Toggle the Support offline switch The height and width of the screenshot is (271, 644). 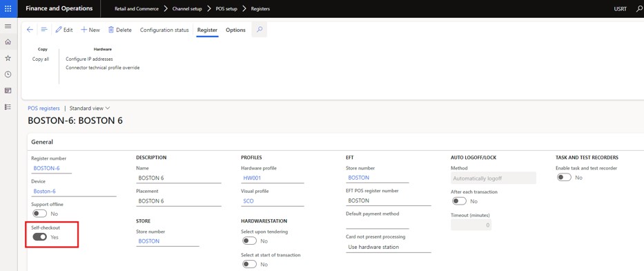point(40,214)
